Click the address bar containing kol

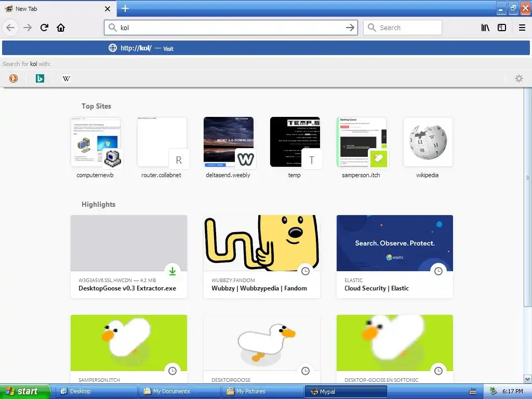(x=231, y=28)
